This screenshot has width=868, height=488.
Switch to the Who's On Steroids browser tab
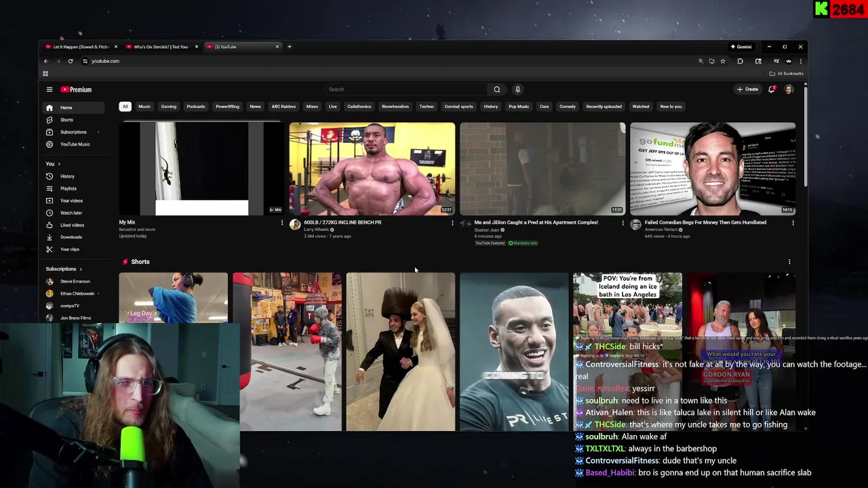point(161,47)
